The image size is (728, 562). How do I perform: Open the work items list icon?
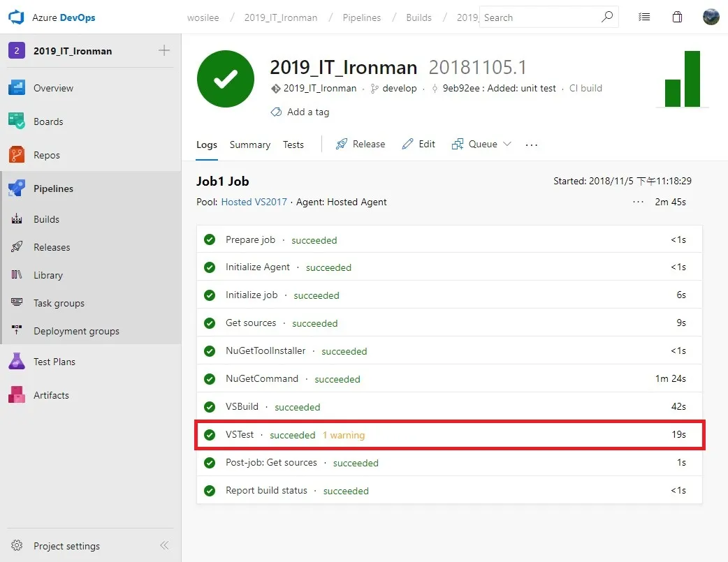pyautogui.click(x=644, y=17)
